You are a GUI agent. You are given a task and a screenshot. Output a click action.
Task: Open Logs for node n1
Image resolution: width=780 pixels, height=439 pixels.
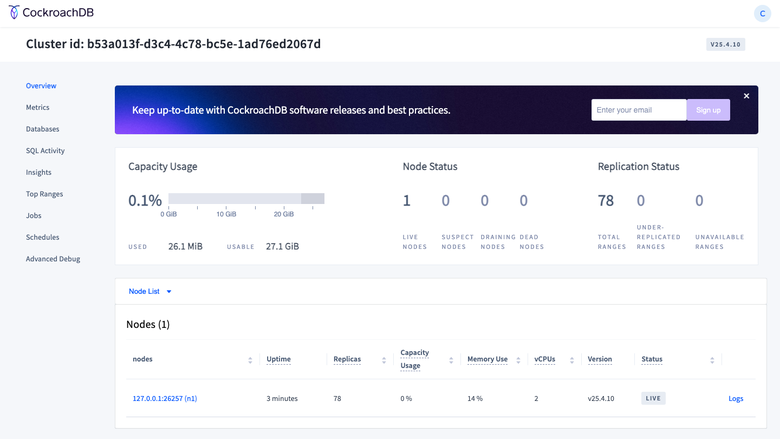point(736,398)
